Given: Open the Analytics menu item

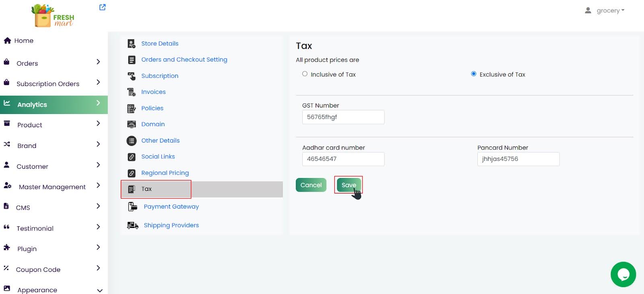Looking at the screenshot, I should [32, 105].
